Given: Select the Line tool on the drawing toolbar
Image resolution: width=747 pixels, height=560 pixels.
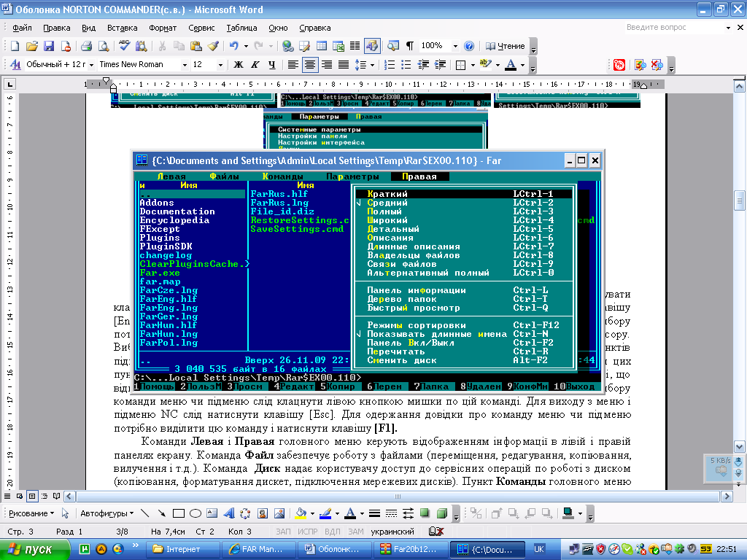Looking at the screenshot, I should tap(145, 513).
